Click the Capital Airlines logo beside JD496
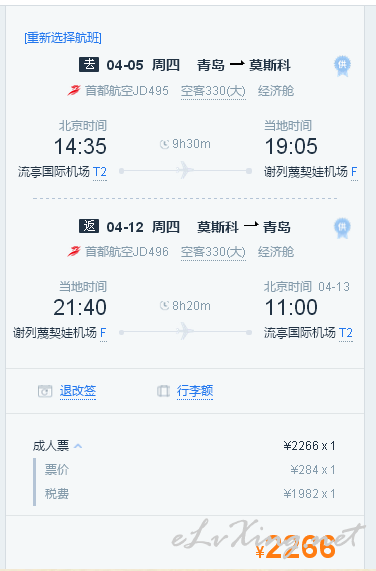This screenshot has width=376, height=571. click(74, 252)
